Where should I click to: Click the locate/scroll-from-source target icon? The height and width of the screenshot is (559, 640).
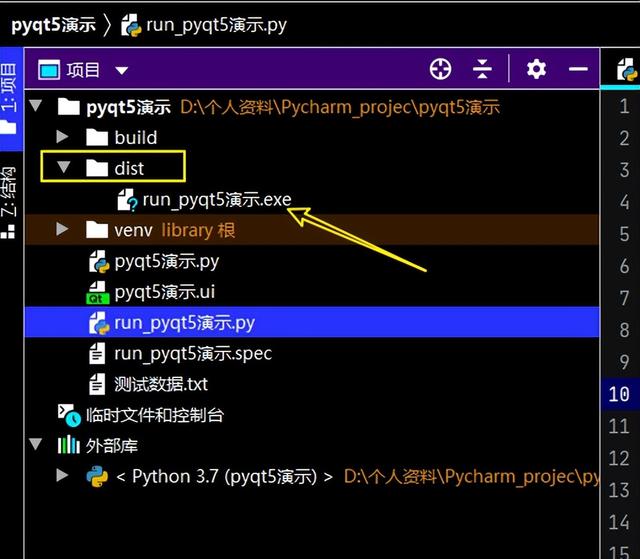click(x=440, y=69)
